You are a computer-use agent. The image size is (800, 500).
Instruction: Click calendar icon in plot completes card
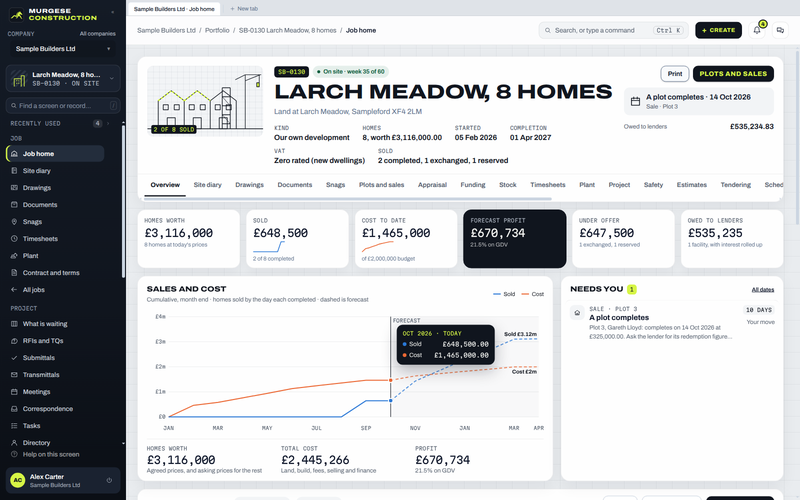[x=635, y=101]
